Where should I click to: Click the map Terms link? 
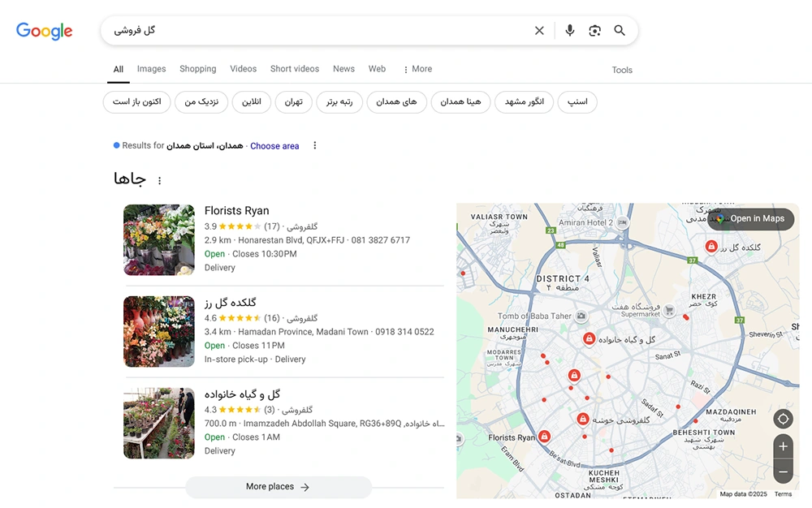click(x=783, y=494)
